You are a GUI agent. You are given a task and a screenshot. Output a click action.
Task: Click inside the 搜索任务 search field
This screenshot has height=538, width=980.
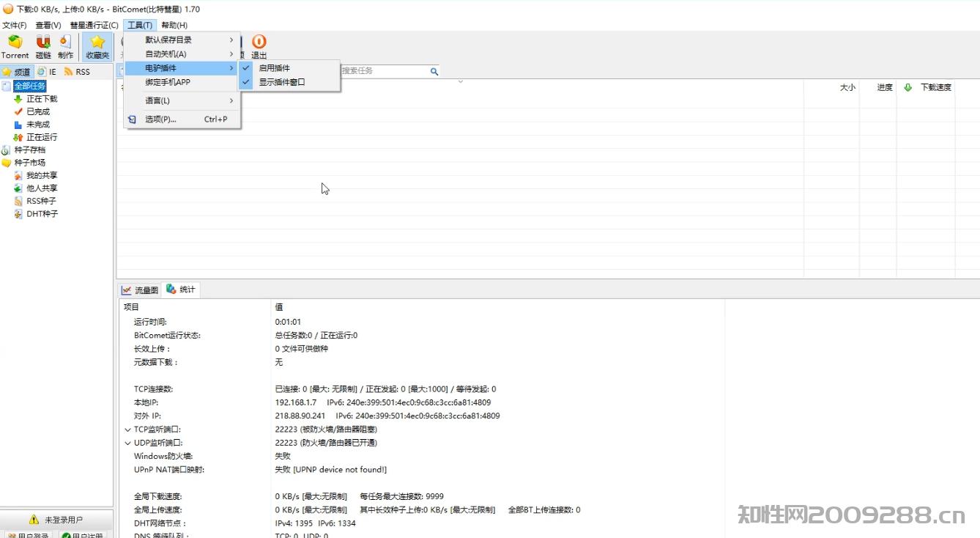tap(381, 70)
